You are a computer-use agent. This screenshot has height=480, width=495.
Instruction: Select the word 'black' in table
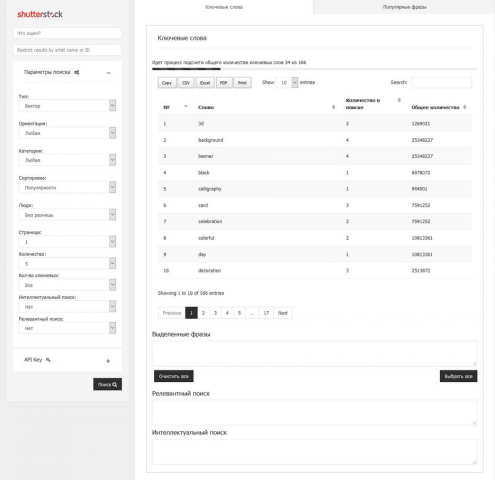click(x=204, y=173)
